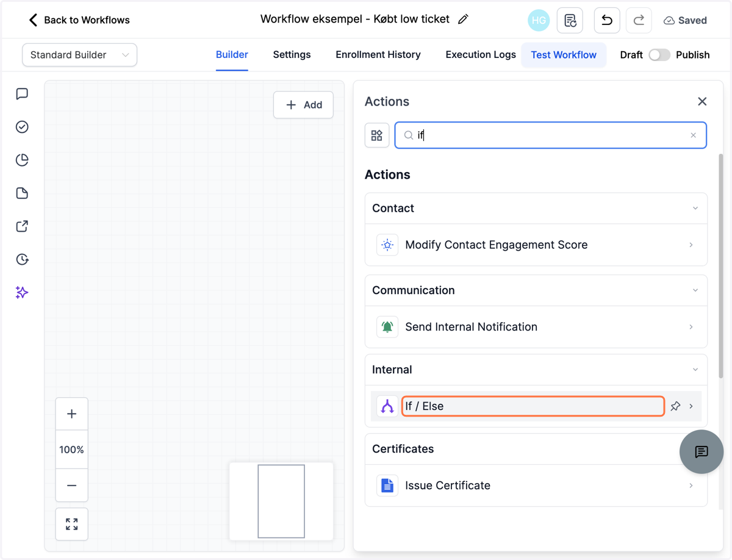
Task: Click the actions search input field
Action: [550, 135]
